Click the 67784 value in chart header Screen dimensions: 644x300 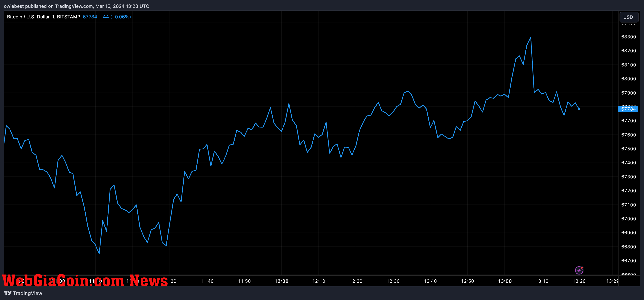[90, 17]
